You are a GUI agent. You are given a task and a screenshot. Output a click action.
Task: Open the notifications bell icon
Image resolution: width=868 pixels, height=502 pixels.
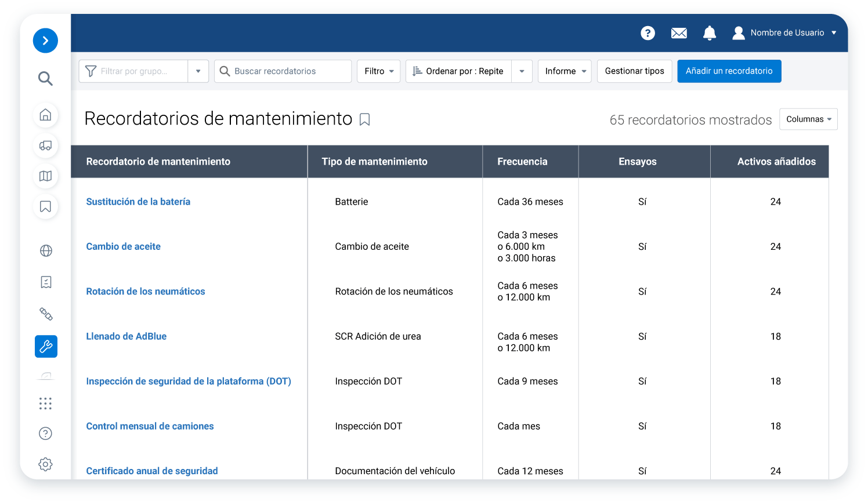(709, 33)
